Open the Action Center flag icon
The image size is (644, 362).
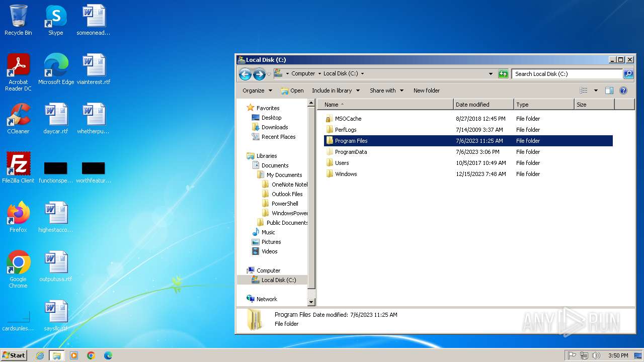pos(572,355)
